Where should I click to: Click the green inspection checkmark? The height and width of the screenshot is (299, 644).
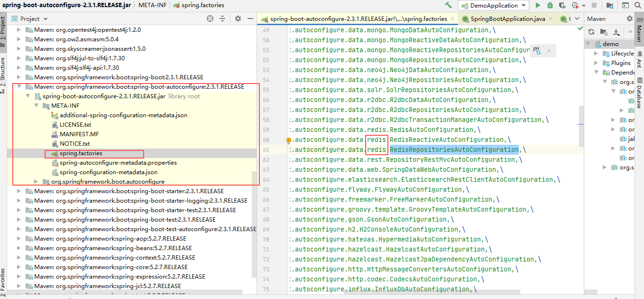tap(580, 28)
